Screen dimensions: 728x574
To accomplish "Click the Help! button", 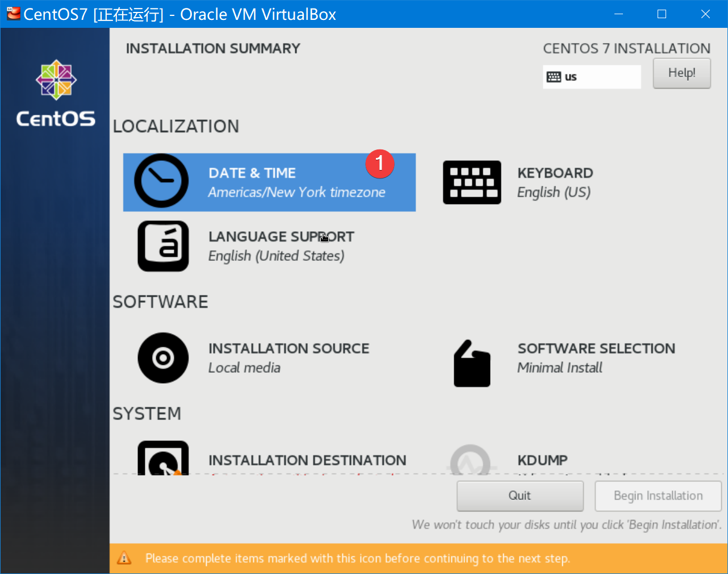I will tap(681, 73).
